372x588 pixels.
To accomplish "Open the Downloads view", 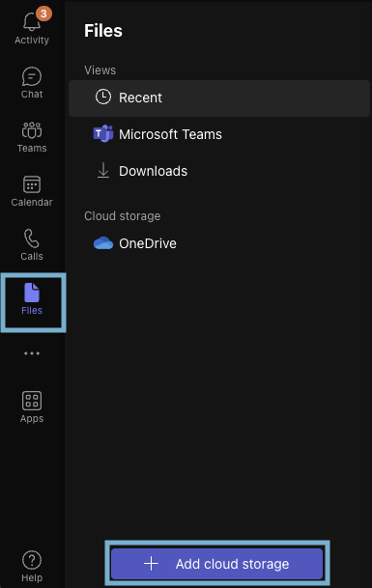I will pos(219,171).
